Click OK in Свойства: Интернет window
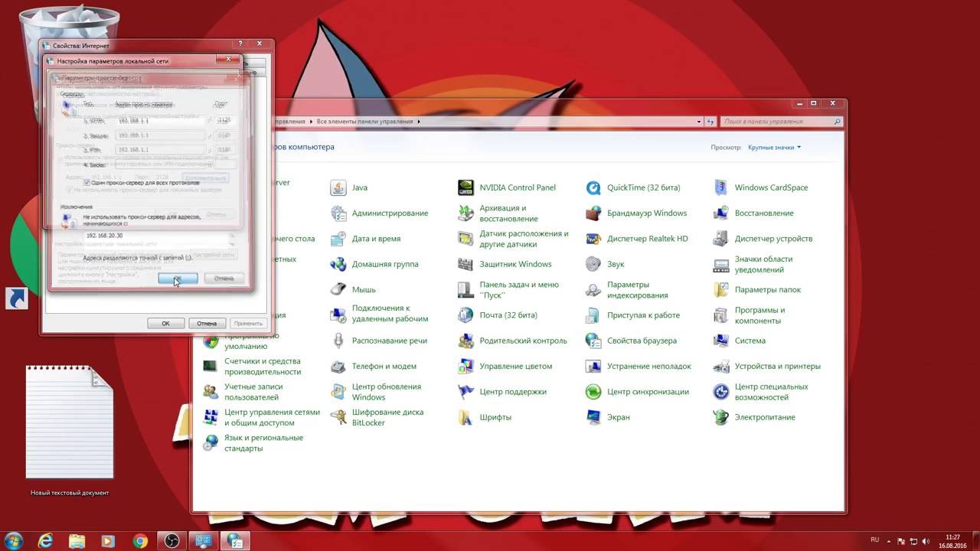The image size is (980, 551). (x=165, y=324)
